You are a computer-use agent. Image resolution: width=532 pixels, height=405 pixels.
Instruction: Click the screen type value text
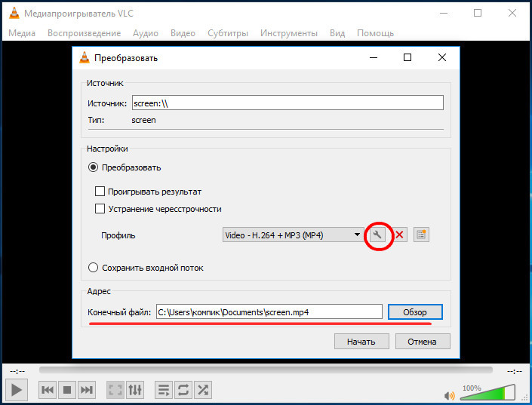143,120
